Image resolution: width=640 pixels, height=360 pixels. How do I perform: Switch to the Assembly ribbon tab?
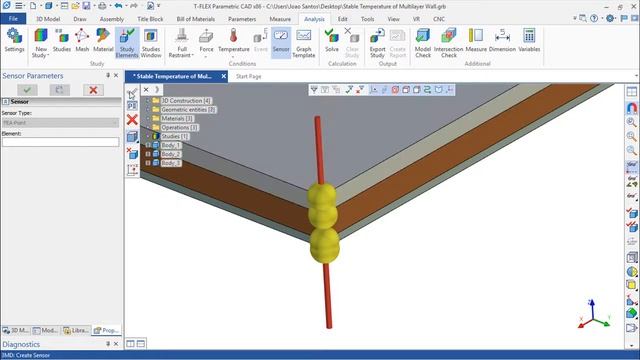click(x=111, y=19)
